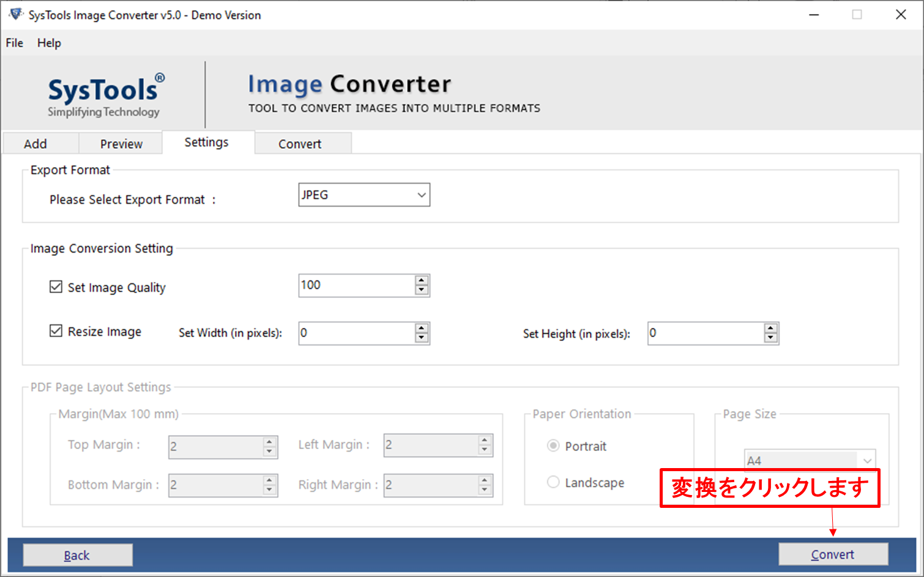Switch to the Add tab
This screenshot has width=924, height=577.
(x=40, y=144)
